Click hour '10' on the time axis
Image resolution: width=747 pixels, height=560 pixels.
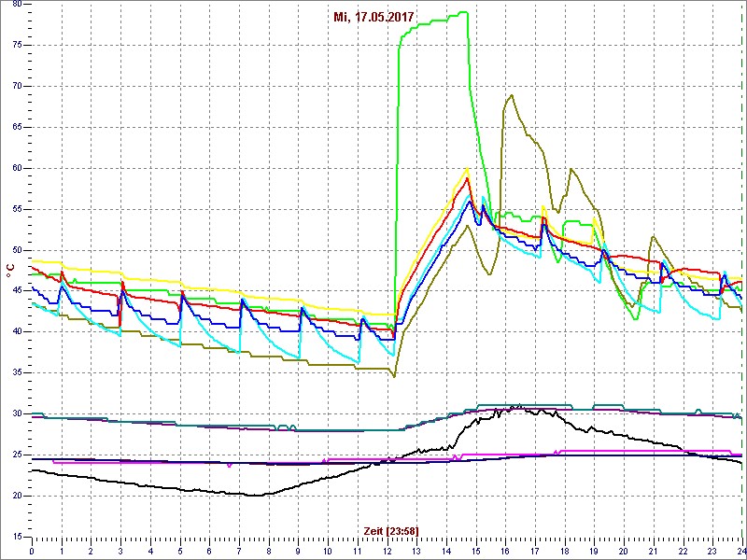coord(328,551)
